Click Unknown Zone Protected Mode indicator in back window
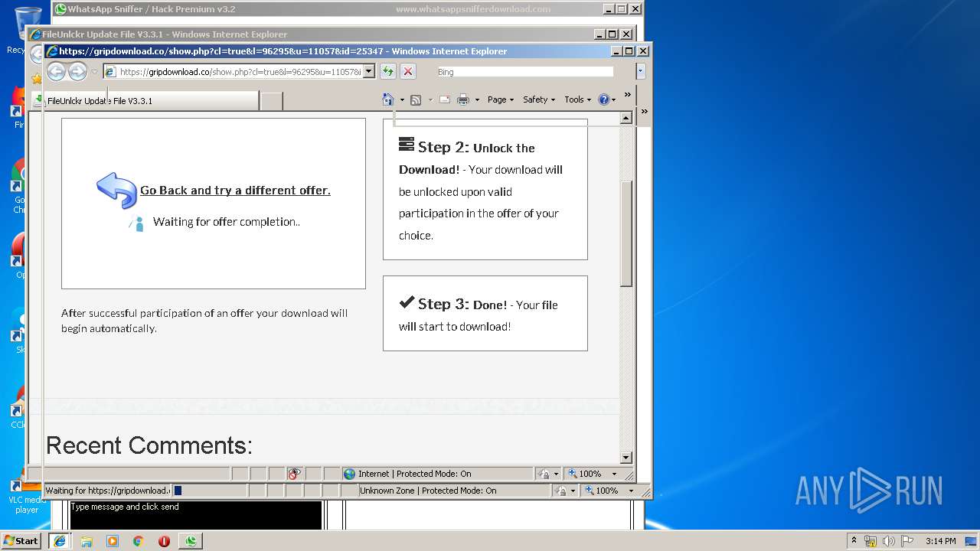Viewport: 980px width, 551px height. (428, 491)
